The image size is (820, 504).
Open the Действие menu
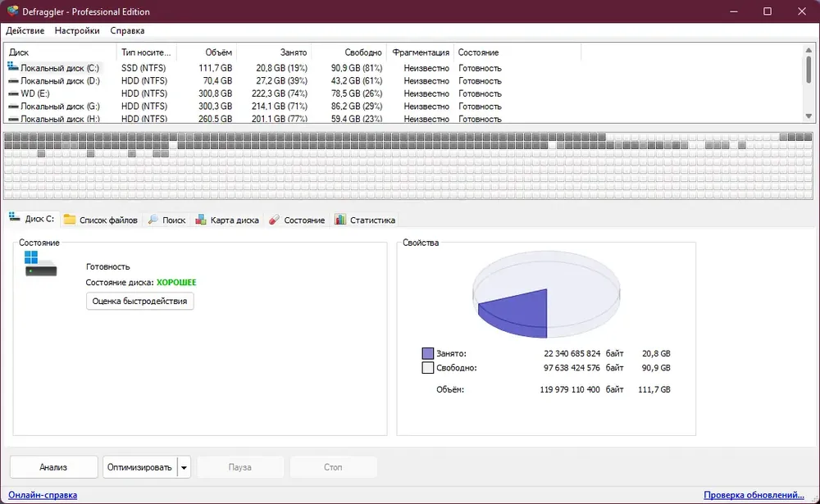25,30
